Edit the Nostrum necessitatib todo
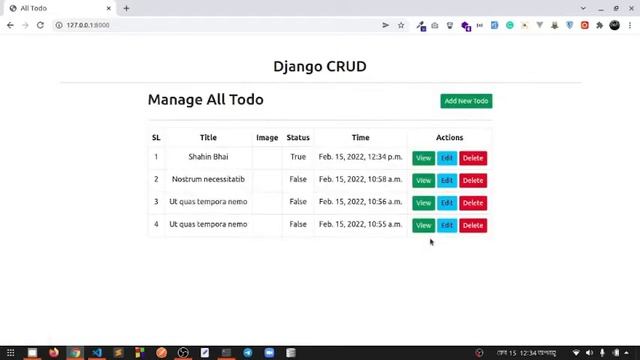This screenshot has height=360, width=640. pyautogui.click(x=447, y=180)
